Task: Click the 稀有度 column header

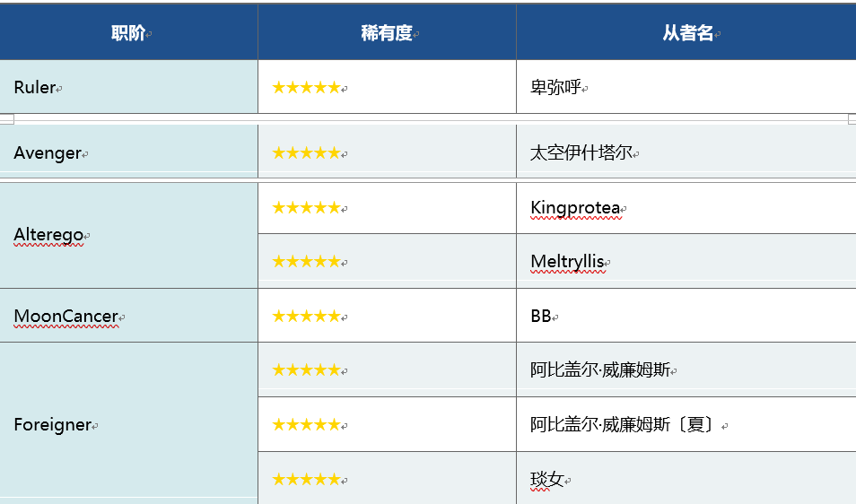Action: [x=387, y=33]
